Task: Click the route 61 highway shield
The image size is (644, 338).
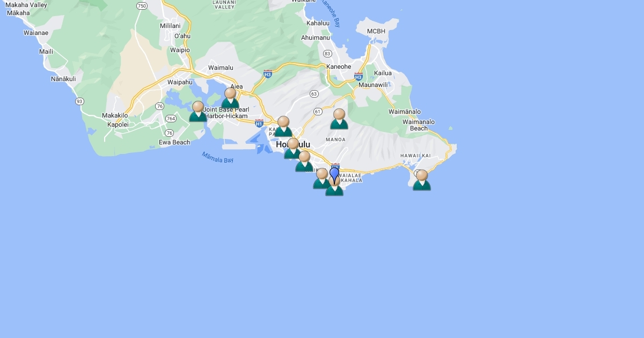Action: [318, 112]
